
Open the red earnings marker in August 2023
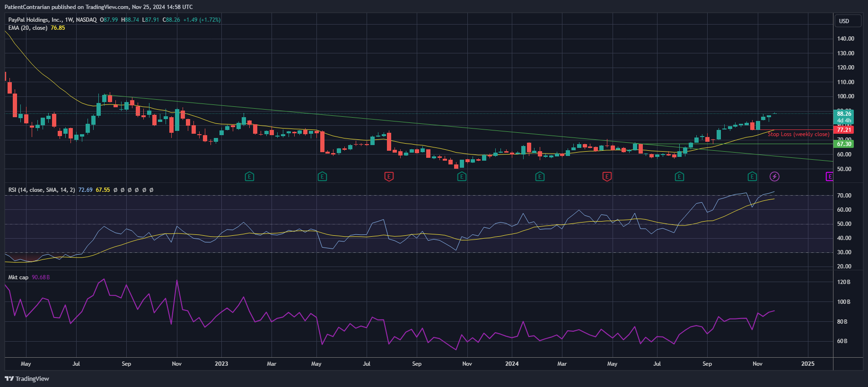click(389, 177)
